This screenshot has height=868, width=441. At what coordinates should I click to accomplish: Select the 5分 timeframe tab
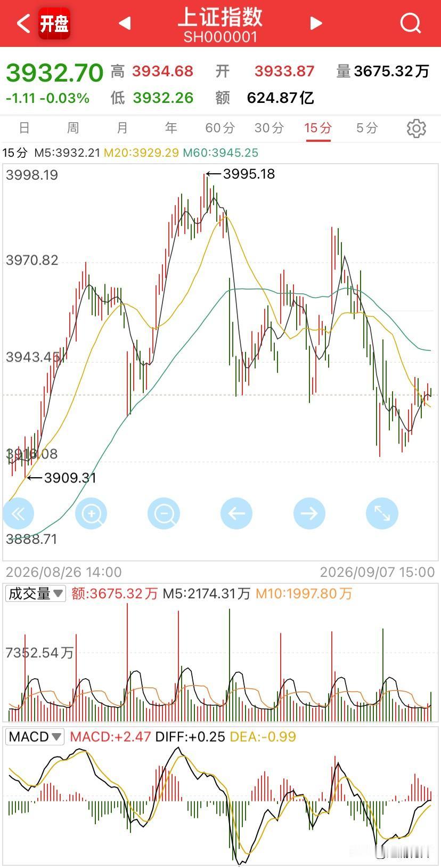tap(367, 128)
